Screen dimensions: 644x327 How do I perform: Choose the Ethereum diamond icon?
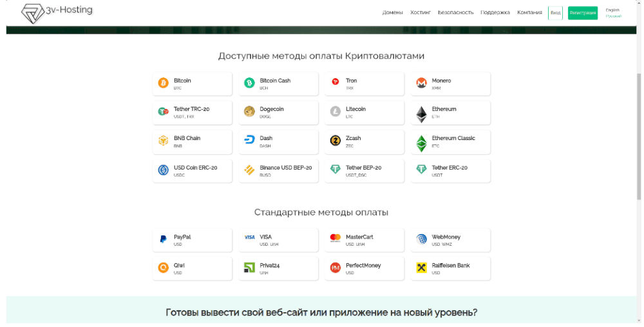tap(421, 115)
